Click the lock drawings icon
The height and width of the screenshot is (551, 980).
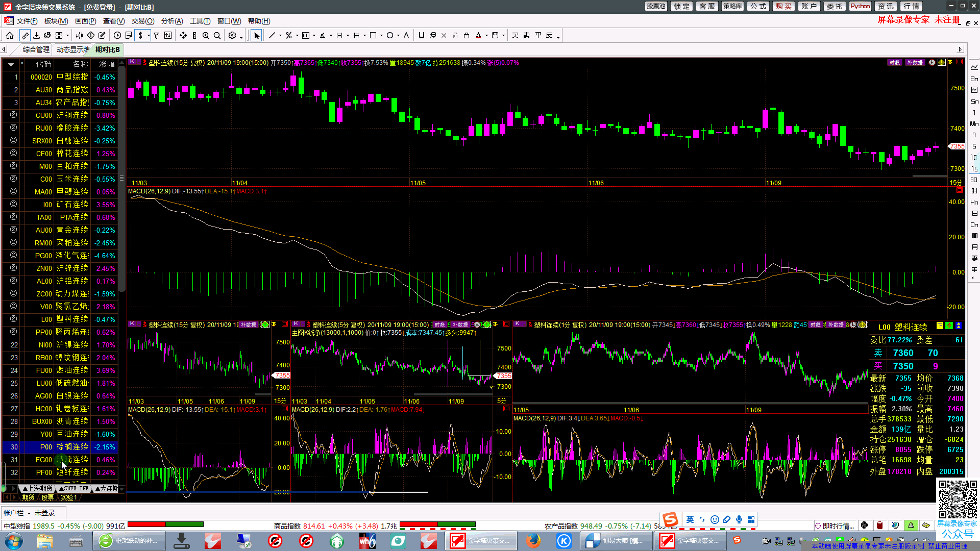[466, 35]
